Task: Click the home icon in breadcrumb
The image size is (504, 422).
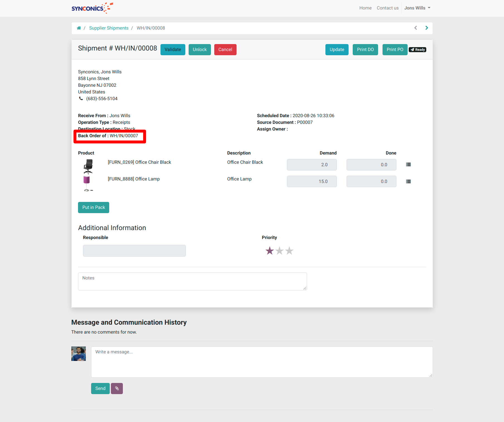Action: (x=79, y=28)
